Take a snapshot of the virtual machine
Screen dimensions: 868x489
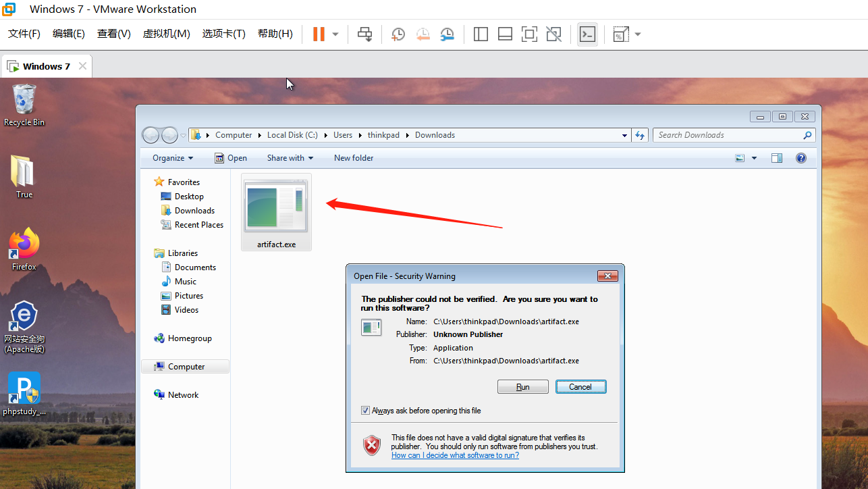coord(398,34)
